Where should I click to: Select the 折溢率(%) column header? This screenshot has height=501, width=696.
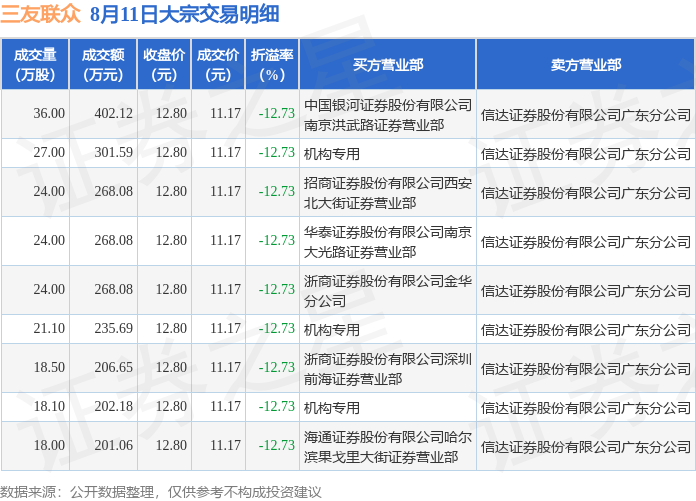272,65
